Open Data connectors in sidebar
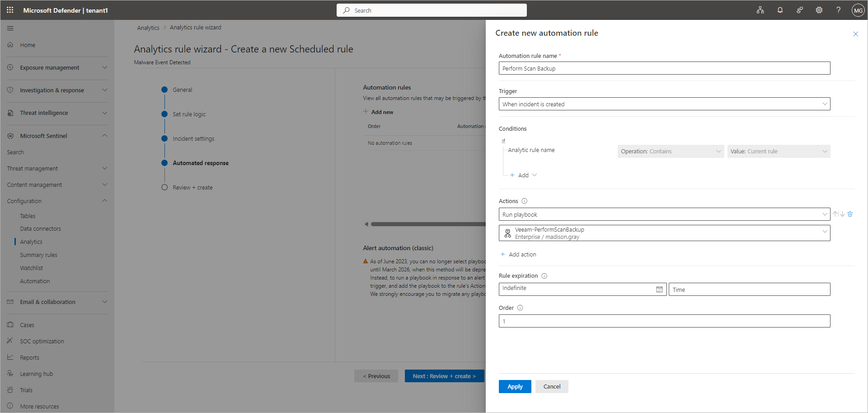This screenshot has height=413, width=868. (40, 228)
